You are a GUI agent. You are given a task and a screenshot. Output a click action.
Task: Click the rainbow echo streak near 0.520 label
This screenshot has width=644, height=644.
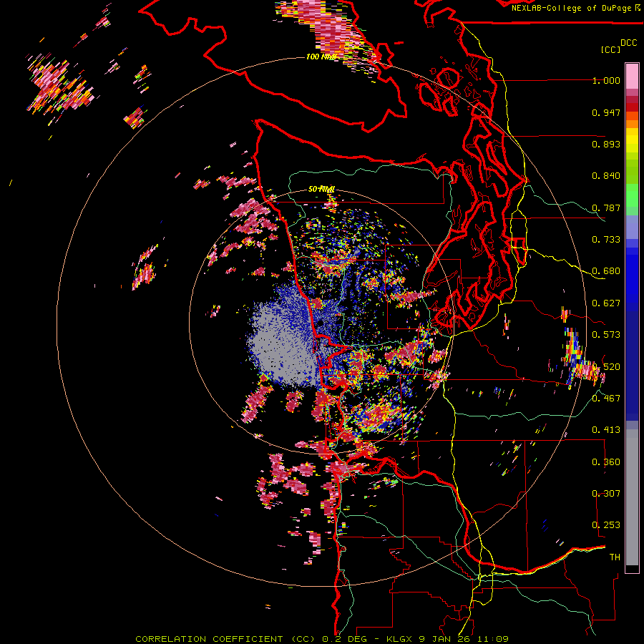click(x=573, y=354)
